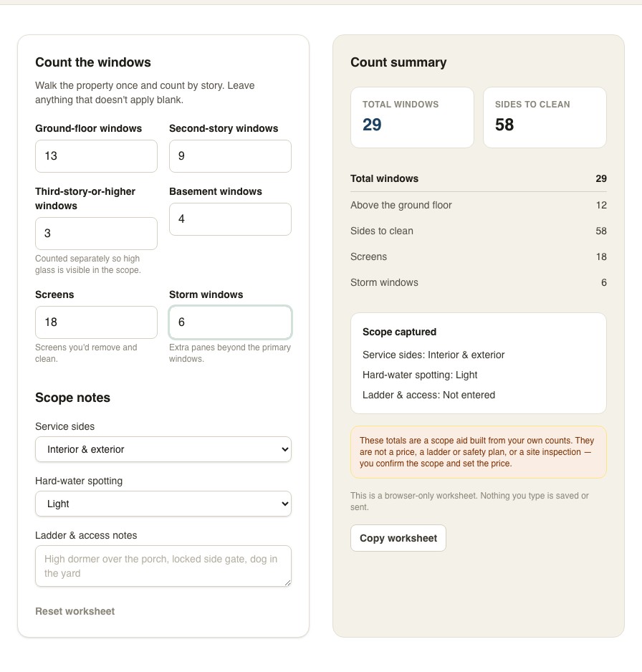Expand the Hard-water spotting dropdown
The image size is (642, 672).
coord(163,504)
